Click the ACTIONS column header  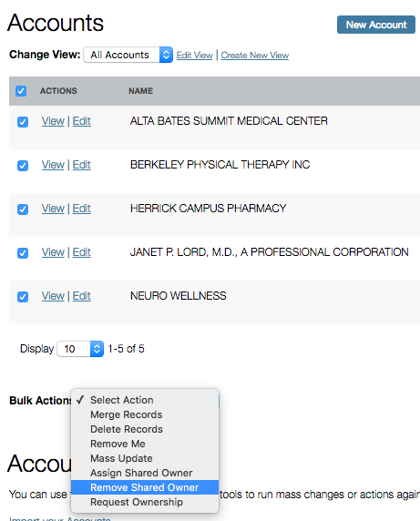58,91
